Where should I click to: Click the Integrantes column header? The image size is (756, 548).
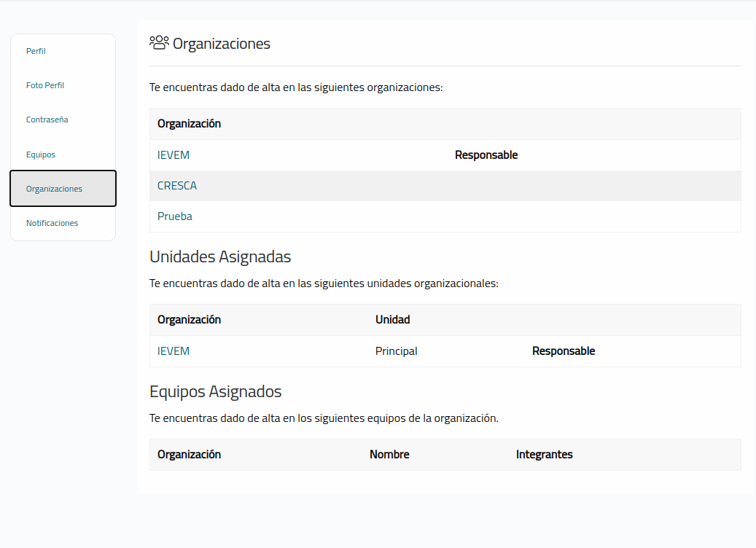(x=545, y=455)
